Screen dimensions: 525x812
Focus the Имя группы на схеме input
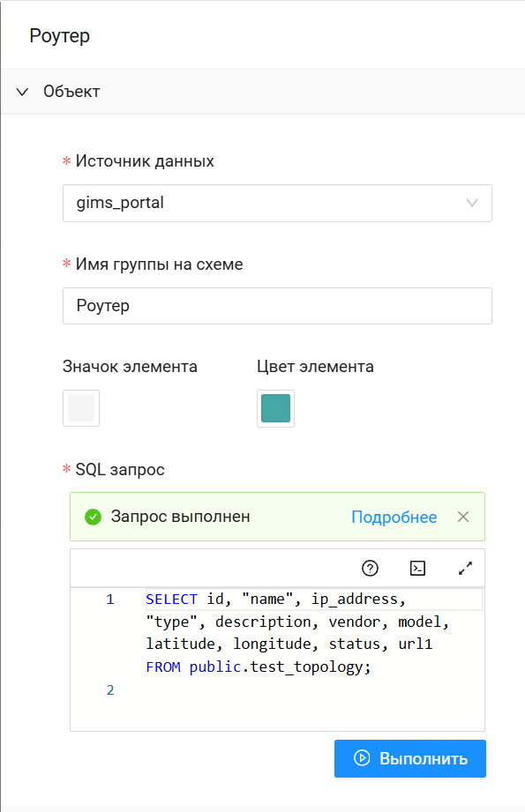click(277, 306)
